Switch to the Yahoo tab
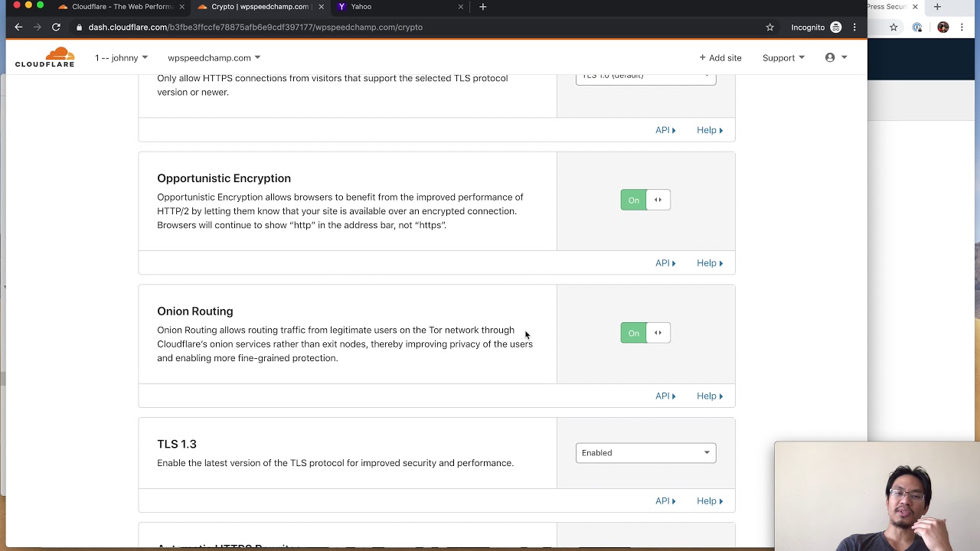The height and width of the screenshot is (551, 980). click(x=400, y=7)
